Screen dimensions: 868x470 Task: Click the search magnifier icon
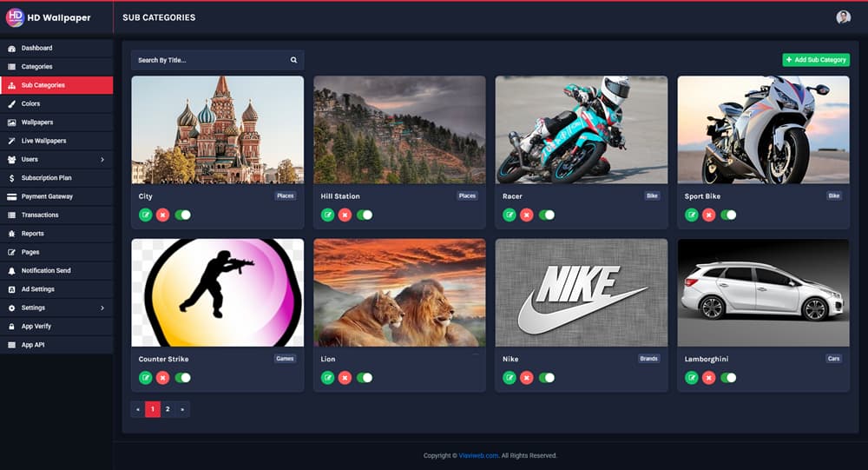click(294, 60)
